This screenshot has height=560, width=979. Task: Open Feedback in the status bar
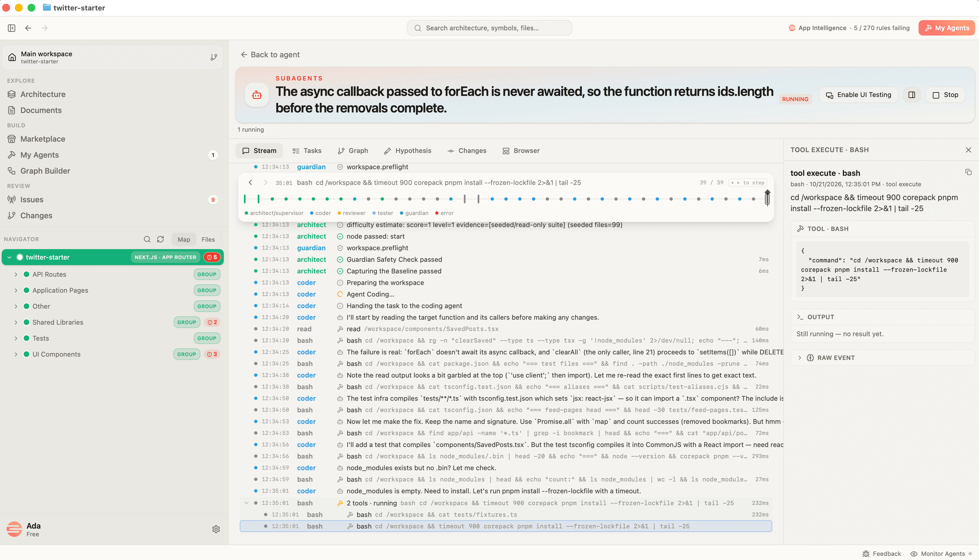pyautogui.click(x=882, y=554)
